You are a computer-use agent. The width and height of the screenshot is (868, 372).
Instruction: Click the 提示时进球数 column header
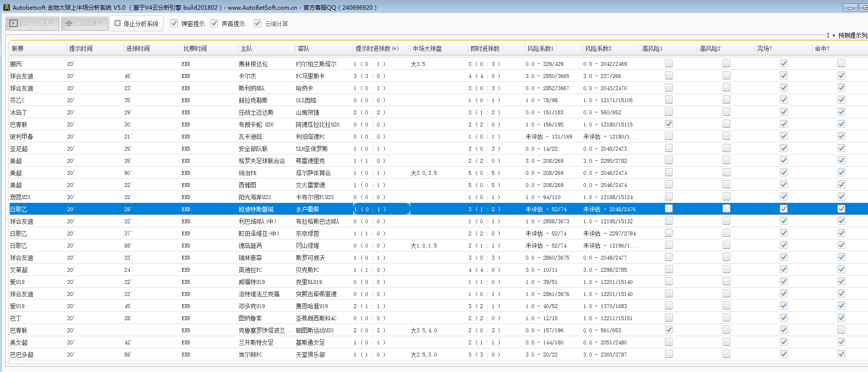click(x=377, y=48)
